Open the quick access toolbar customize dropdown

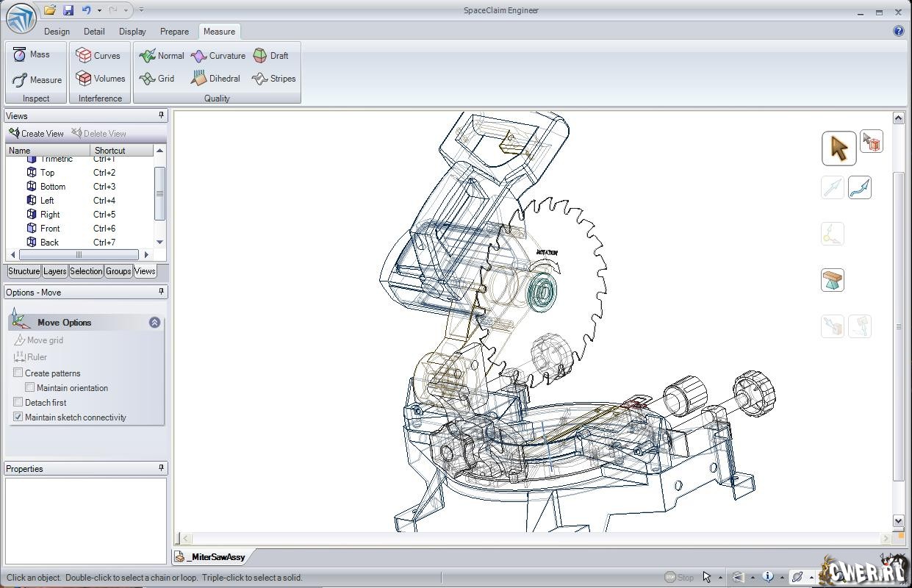tap(141, 10)
